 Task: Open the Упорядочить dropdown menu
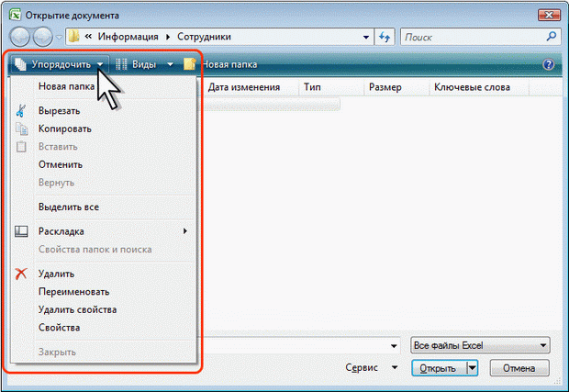(x=57, y=65)
